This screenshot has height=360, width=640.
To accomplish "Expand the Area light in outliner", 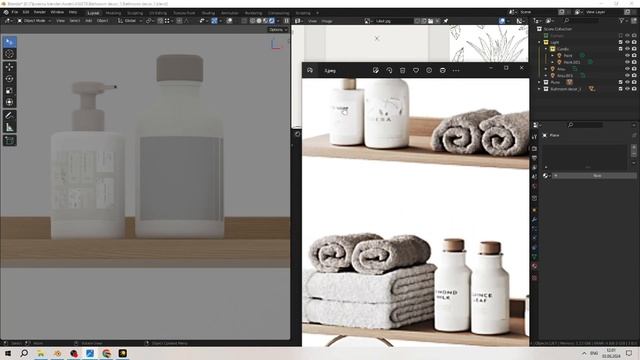I will (546, 69).
